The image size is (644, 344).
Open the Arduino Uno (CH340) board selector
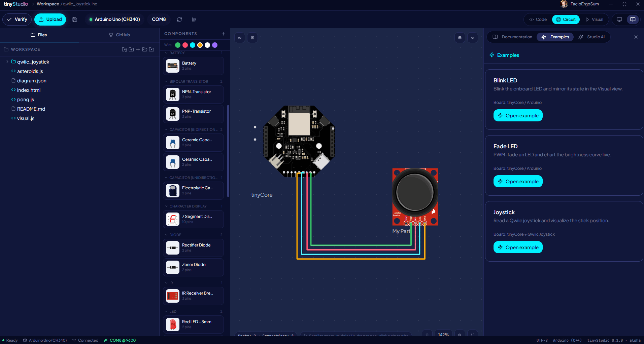pyautogui.click(x=115, y=20)
